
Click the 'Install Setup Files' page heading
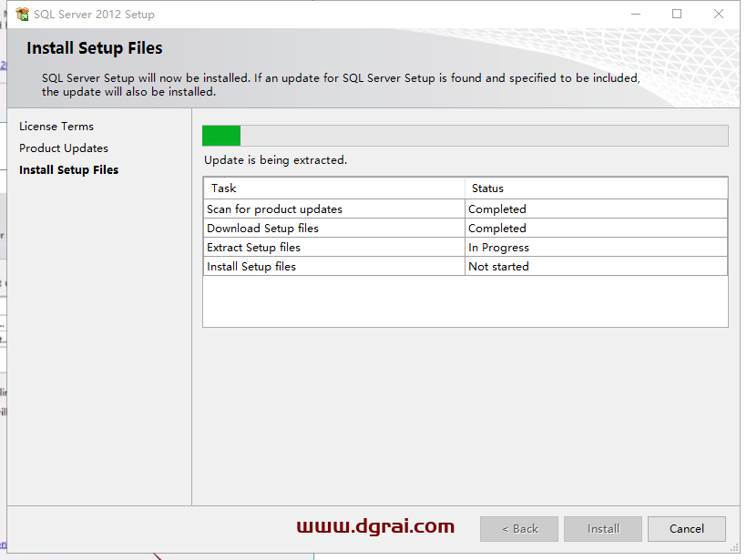pos(95,48)
